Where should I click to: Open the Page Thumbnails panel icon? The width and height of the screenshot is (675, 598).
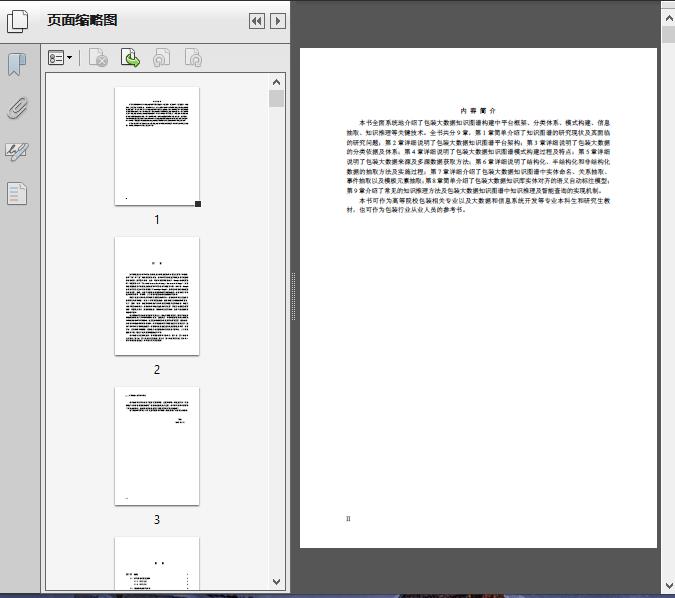click(x=18, y=21)
